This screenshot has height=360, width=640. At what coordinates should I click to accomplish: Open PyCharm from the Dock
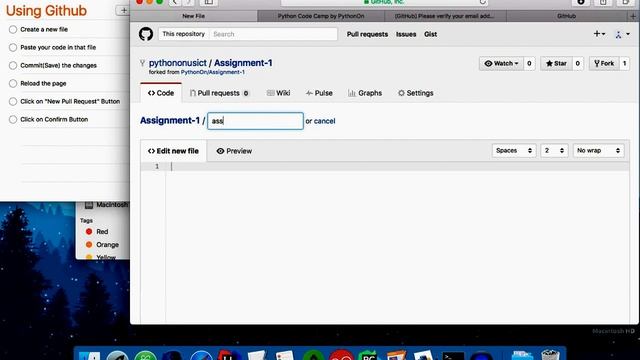(x=368, y=355)
